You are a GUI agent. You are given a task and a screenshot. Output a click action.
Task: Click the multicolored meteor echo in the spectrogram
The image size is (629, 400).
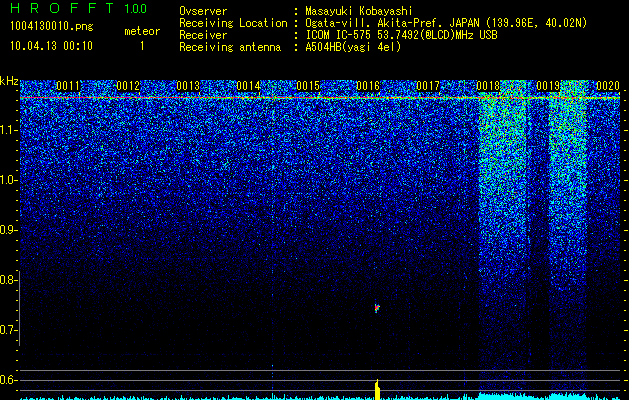(x=377, y=308)
